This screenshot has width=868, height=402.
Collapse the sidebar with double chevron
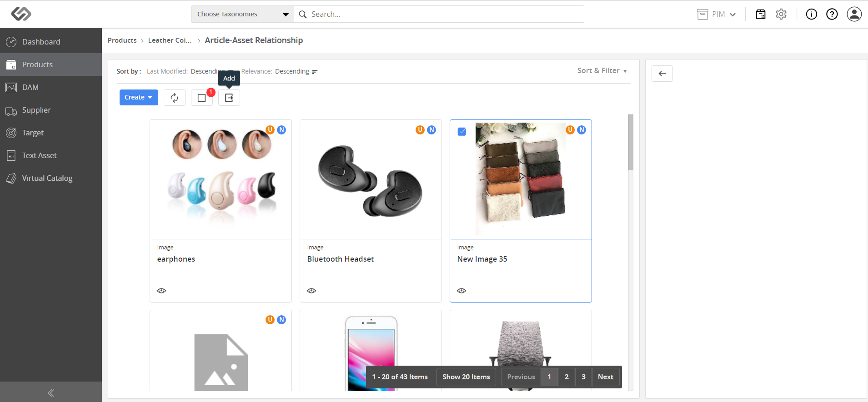pos(51,393)
